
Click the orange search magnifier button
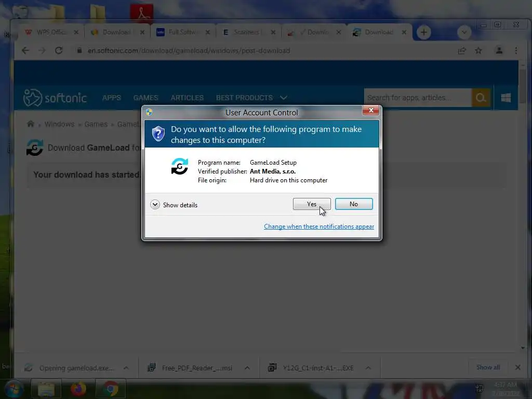481,98
